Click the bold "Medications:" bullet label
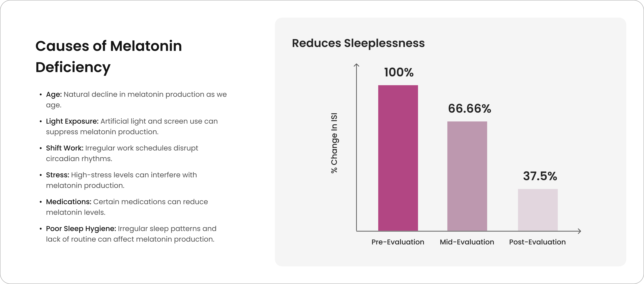This screenshot has width=644, height=284. pos(69,202)
